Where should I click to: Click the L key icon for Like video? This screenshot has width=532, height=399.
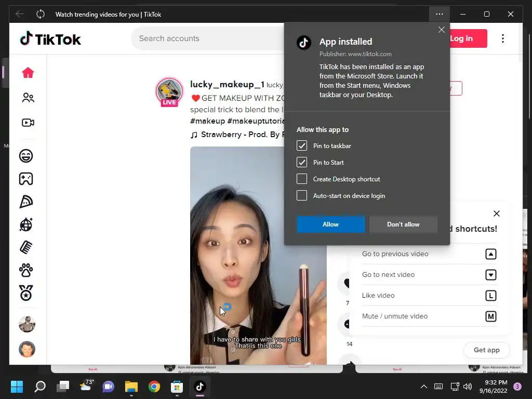tap(490, 296)
